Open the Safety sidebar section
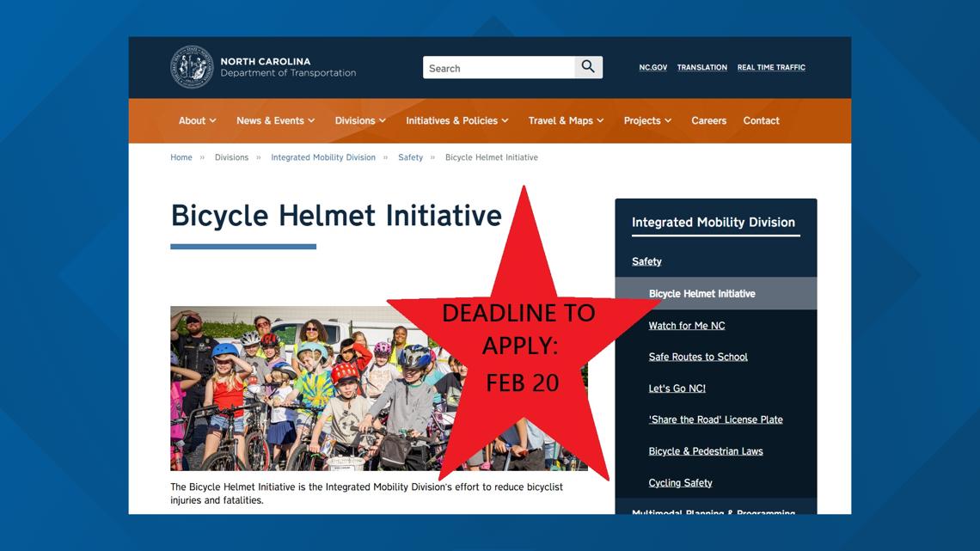This screenshot has width=980, height=551. pyautogui.click(x=646, y=261)
